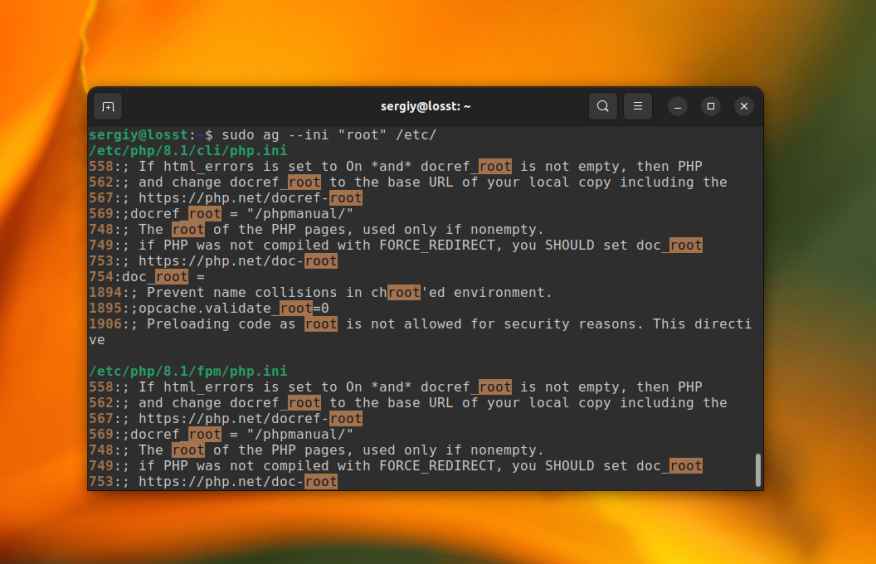Image resolution: width=876 pixels, height=564 pixels.
Task: Click the terminal scrollbar thumb
Action: [758, 468]
